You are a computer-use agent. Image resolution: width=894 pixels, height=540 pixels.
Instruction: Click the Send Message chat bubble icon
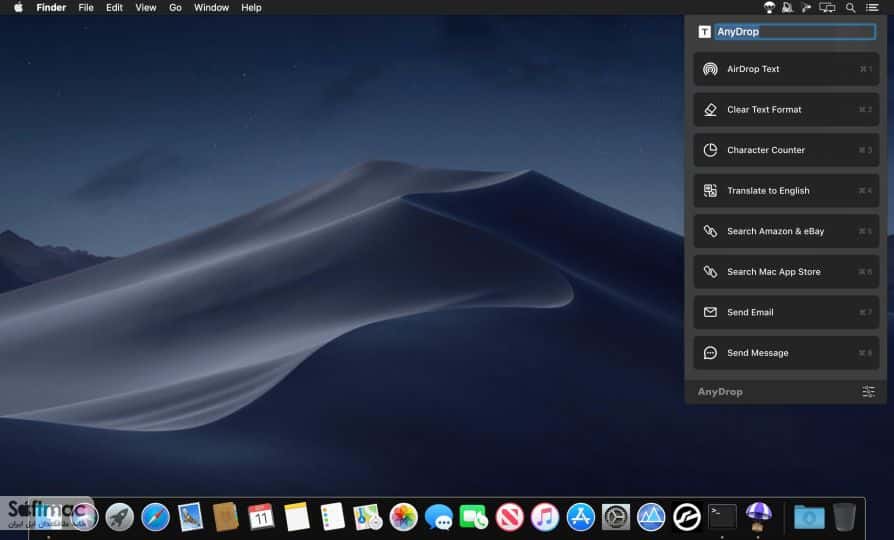pos(710,352)
